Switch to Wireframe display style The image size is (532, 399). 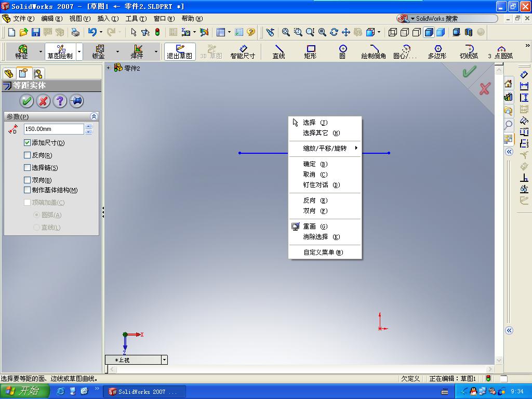393,32
